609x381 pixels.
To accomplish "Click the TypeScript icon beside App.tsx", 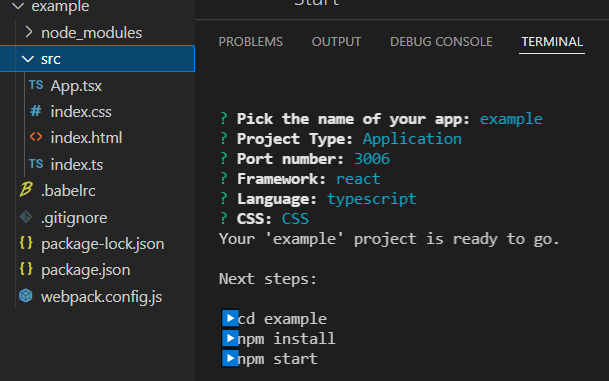I will tap(36, 85).
